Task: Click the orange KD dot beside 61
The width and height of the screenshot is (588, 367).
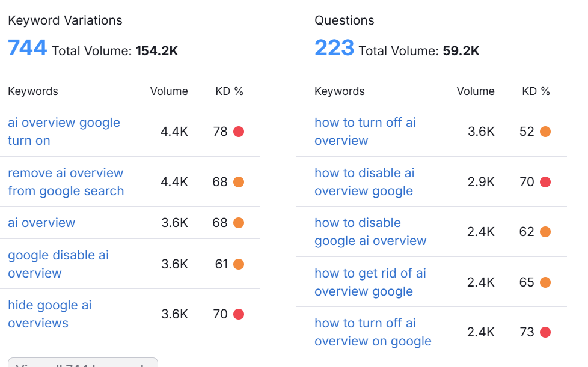Action: [239, 264]
